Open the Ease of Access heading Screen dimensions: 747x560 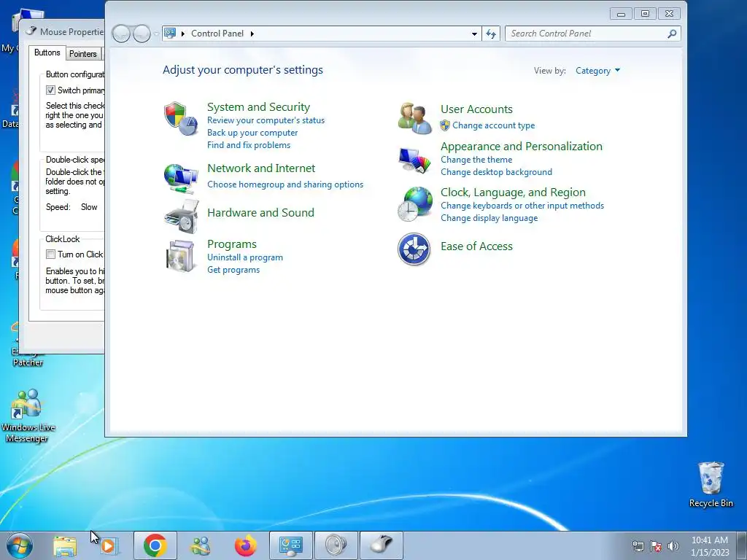pyautogui.click(x=476, y=246)
